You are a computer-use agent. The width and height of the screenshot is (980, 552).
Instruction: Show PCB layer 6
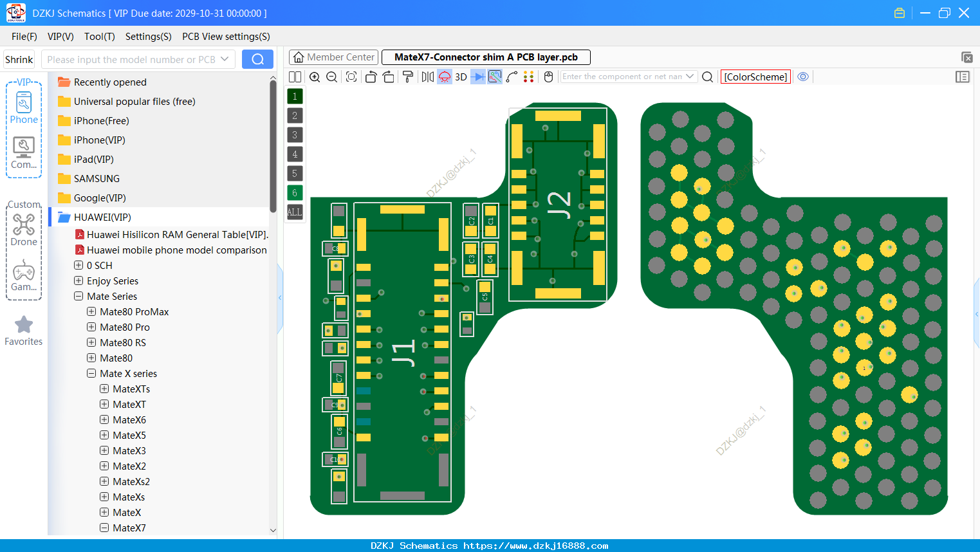(295, 193)
